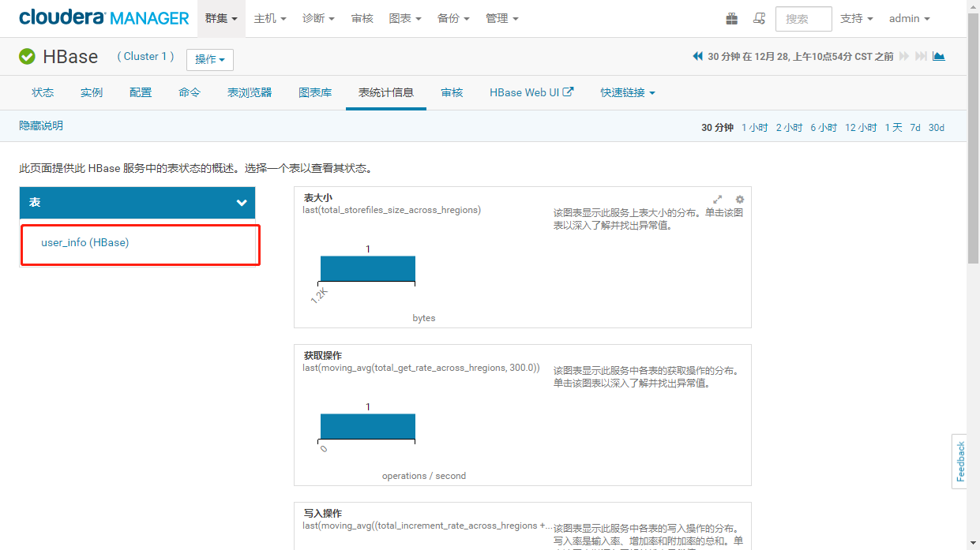Set time range to 2 小时

(789, 127)
